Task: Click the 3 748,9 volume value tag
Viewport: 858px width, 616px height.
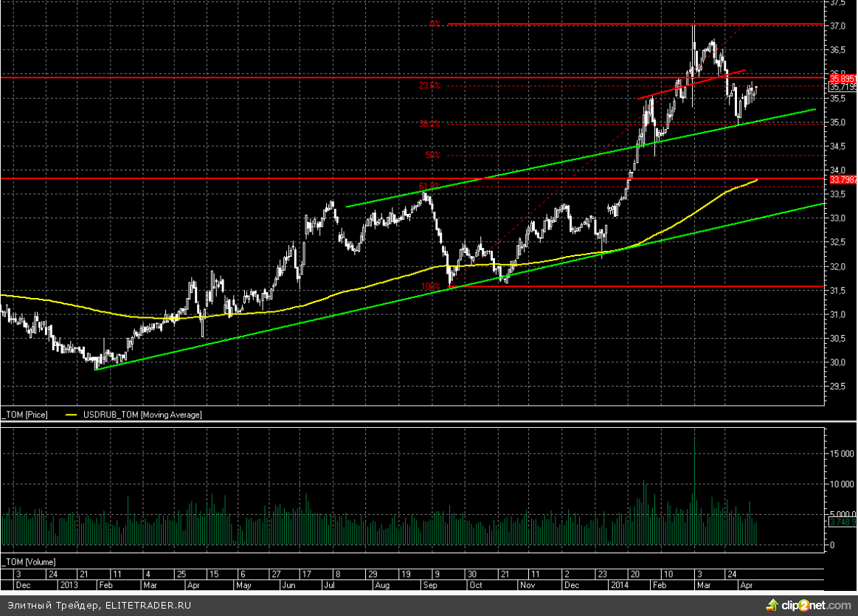Action: tap(843, 522)
